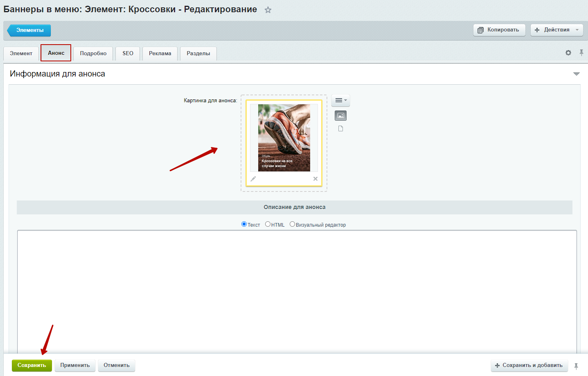Select the 'HTML' radio option
The width and height of the screenshot is (588, 376).
point(268,224)
